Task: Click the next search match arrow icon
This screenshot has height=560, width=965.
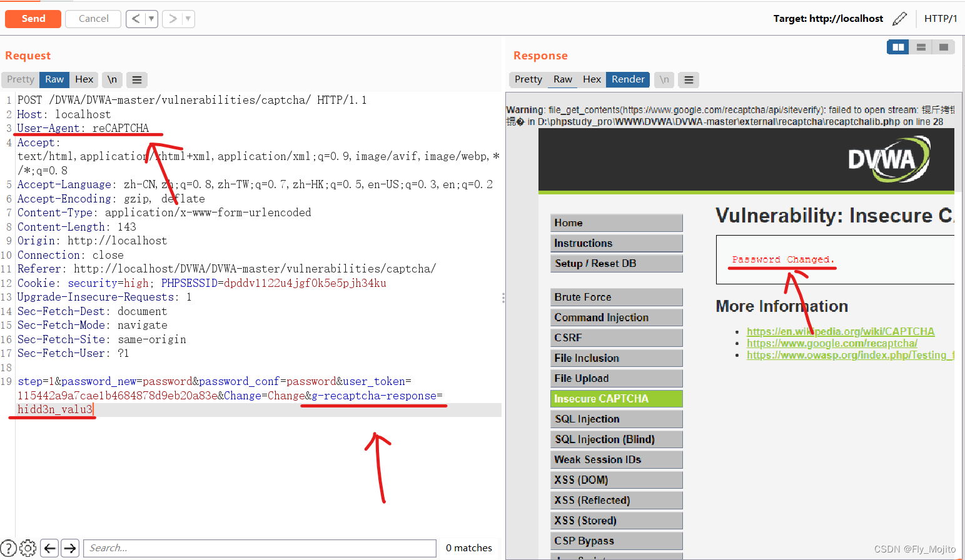Action: point(69,548)
